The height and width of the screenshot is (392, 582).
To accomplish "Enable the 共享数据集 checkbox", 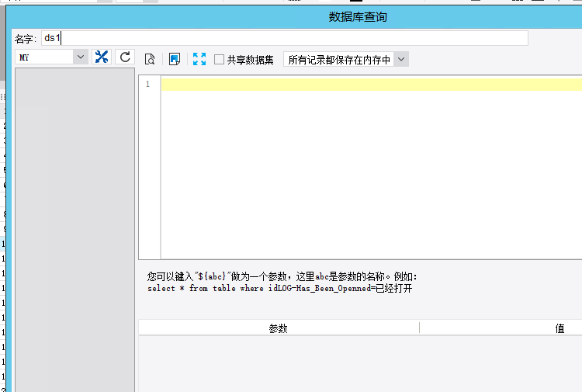I will tap(219, 60).
